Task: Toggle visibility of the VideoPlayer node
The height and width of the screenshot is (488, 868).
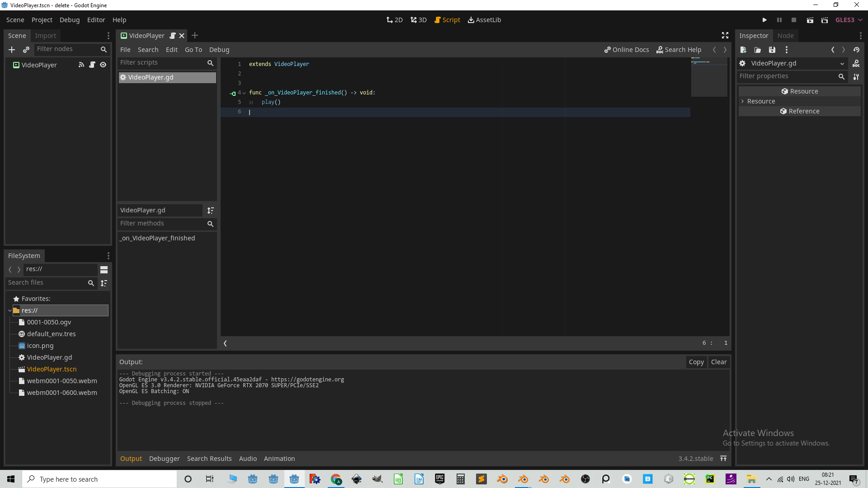Action: (x=103, y=65)
